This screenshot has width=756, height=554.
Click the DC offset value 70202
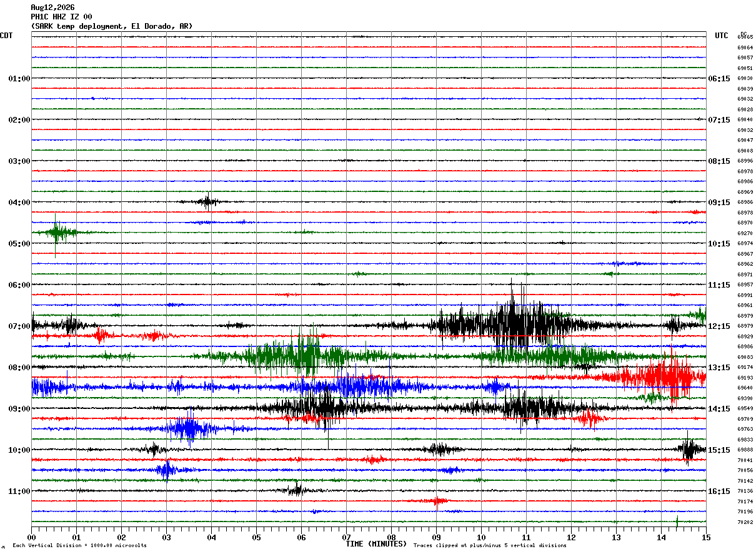coord(745,522)
